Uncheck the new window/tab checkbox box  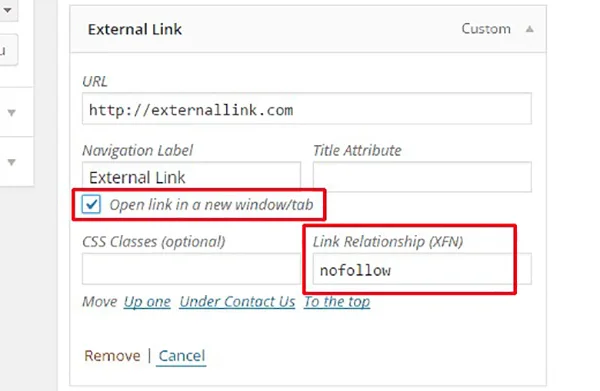click(x=91, y=204)
